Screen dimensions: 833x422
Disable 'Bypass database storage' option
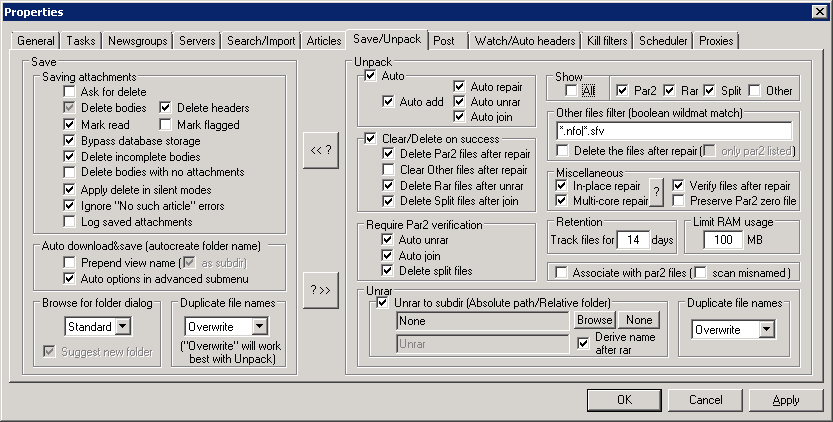point(69,140)
